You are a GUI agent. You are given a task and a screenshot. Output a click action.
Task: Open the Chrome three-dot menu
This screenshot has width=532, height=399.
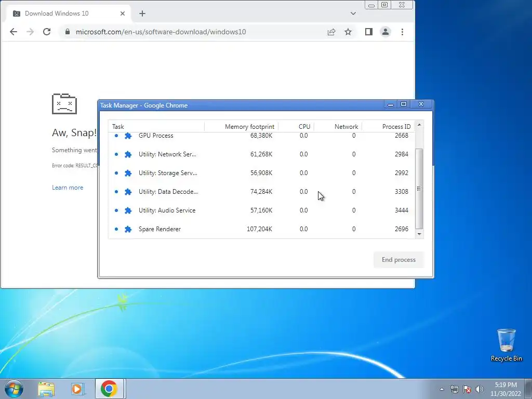click(403, 32)
